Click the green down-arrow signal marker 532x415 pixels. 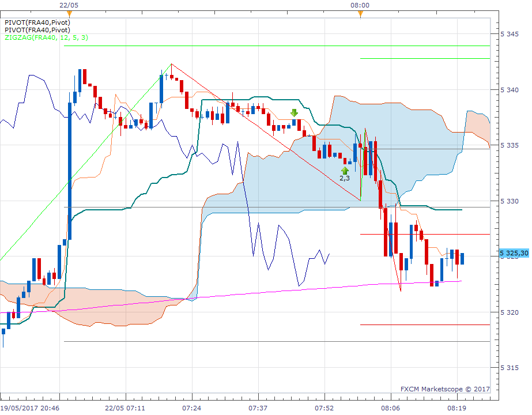(294, 113)
